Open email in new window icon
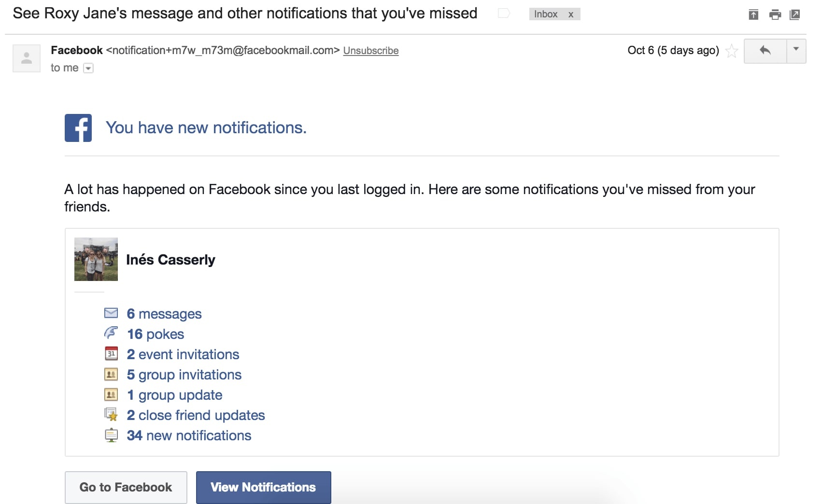Screen dimensions: 822x504 794,14
